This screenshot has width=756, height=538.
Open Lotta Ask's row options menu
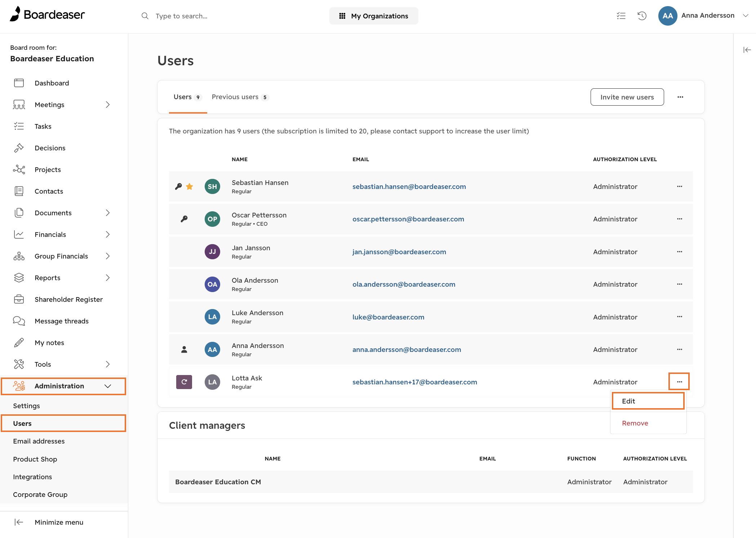[680, 382]
